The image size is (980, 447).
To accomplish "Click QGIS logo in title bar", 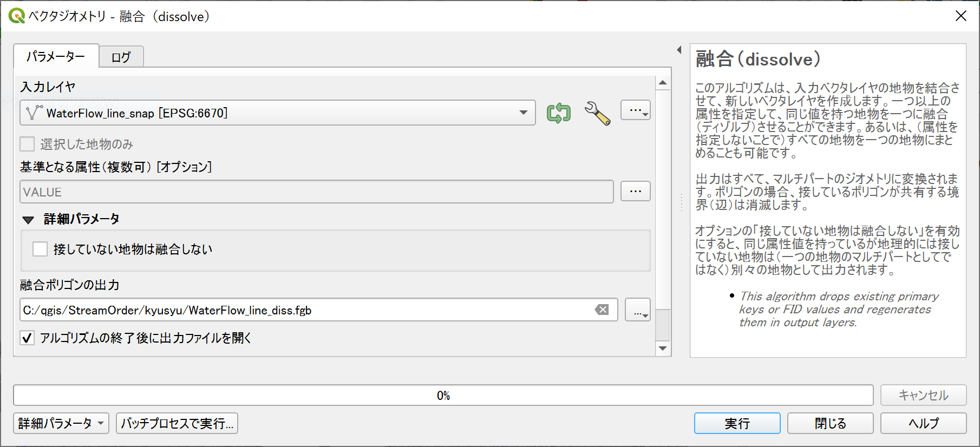I will point(17,16).
